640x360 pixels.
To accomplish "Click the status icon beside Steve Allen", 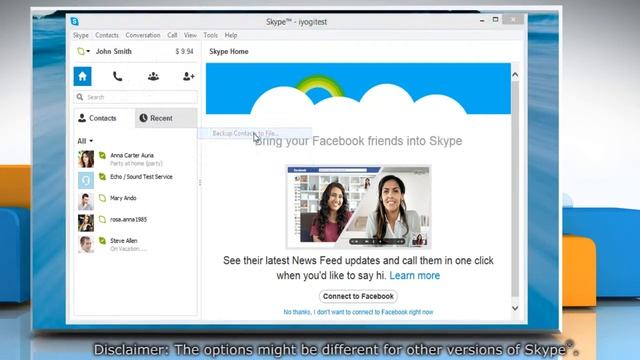I will (102, 240).
